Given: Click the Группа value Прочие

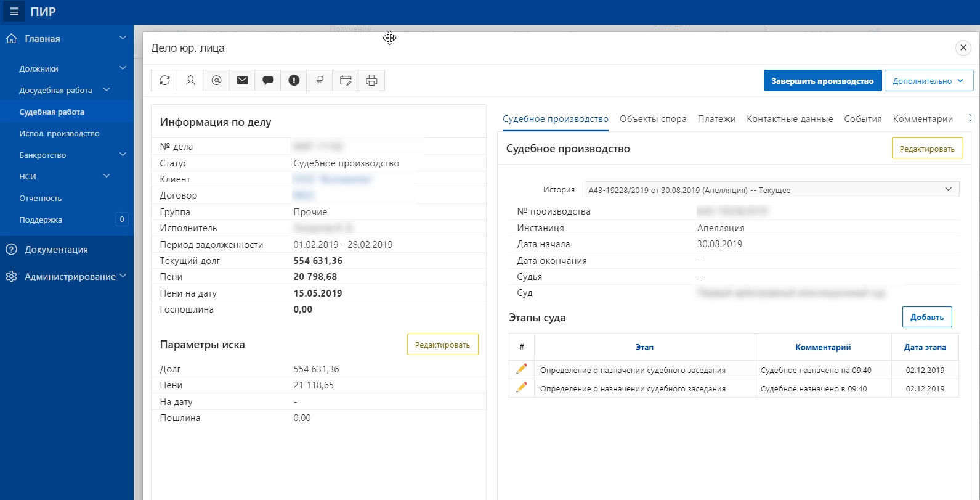Looking at the screenshot, I should click(310, 211).
